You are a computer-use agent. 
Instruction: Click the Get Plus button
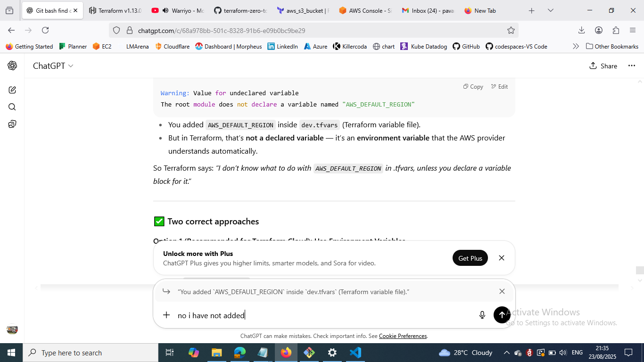[470, 258]
